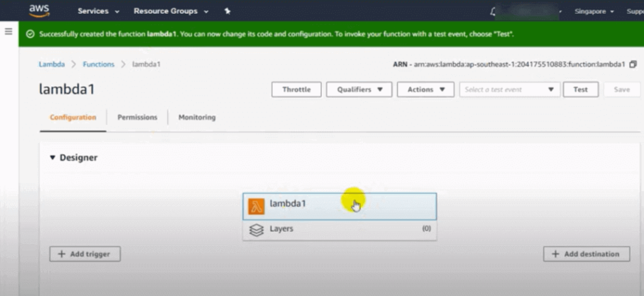Viewport: 644px width, 296px height.
Task: Switch to the Configuration tab
Action: pyautogui.click(x=73, y=118)
